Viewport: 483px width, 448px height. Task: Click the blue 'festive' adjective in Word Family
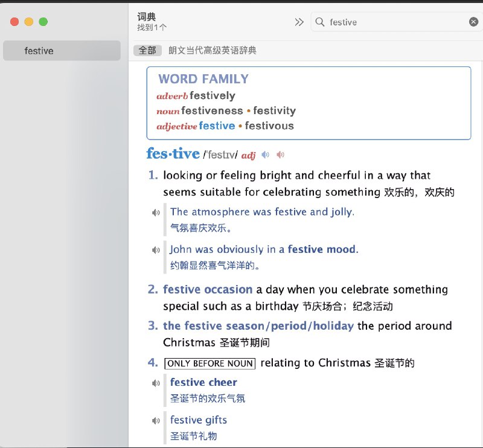click(x=217, y=126)
